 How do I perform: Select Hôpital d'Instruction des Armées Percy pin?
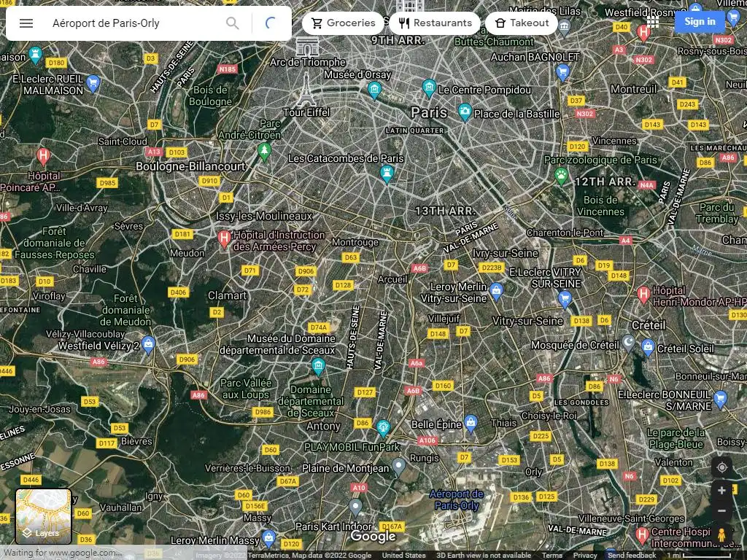[x=223, y=239]
